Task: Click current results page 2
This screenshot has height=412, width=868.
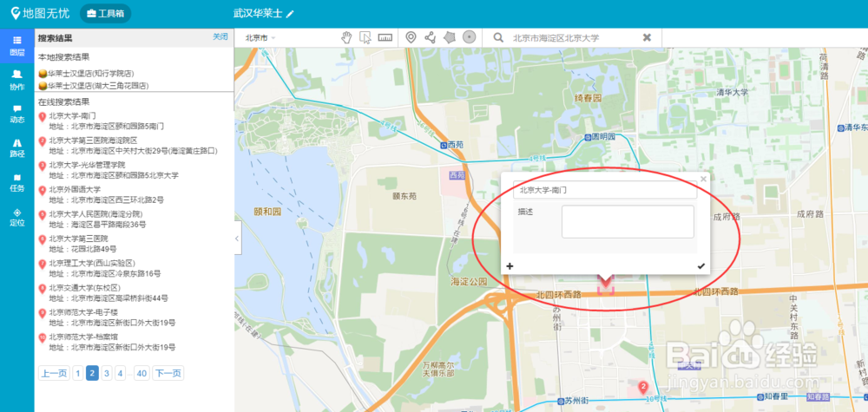Action: (x=93, y=373)
